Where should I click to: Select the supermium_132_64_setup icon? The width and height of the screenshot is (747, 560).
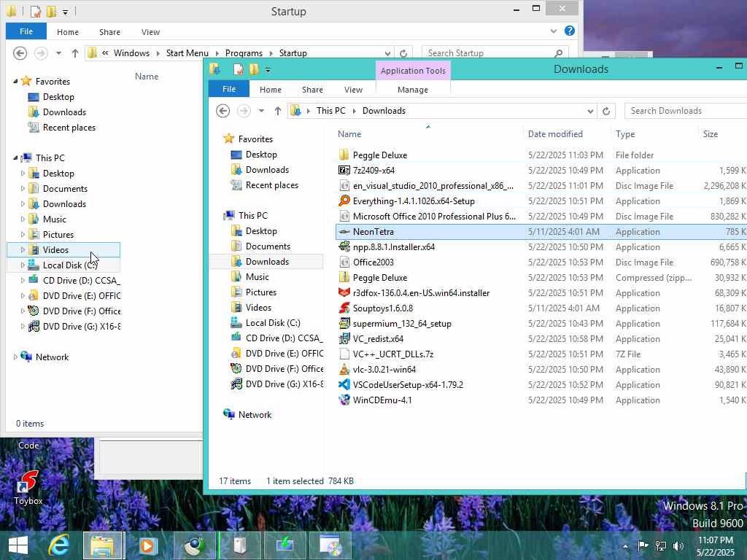pos(344,323)
